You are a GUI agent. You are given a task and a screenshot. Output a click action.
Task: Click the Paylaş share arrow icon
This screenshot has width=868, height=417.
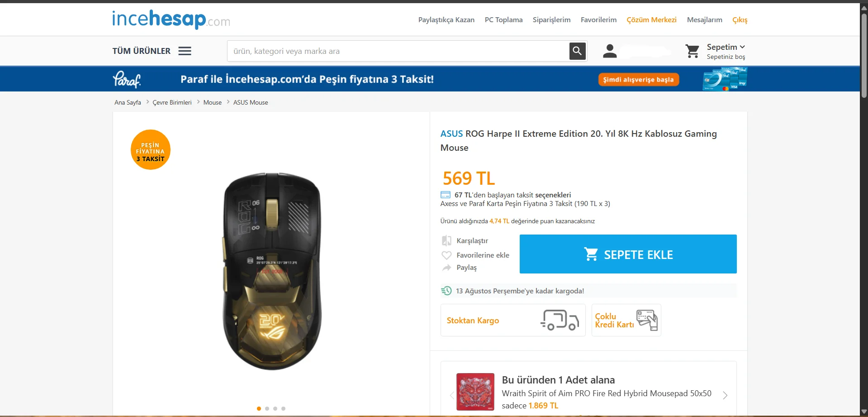446,268
